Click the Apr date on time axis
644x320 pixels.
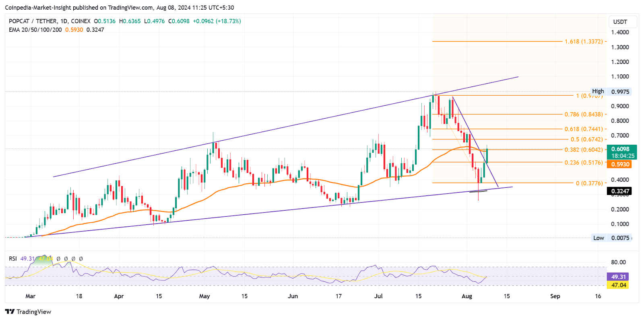click(x=119, y=296)
